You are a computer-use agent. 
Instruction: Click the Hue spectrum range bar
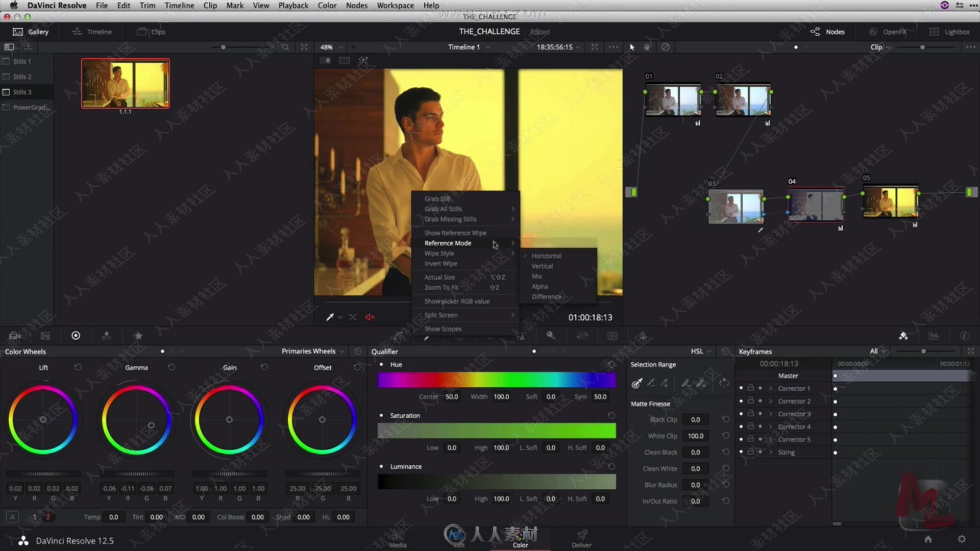497,381
